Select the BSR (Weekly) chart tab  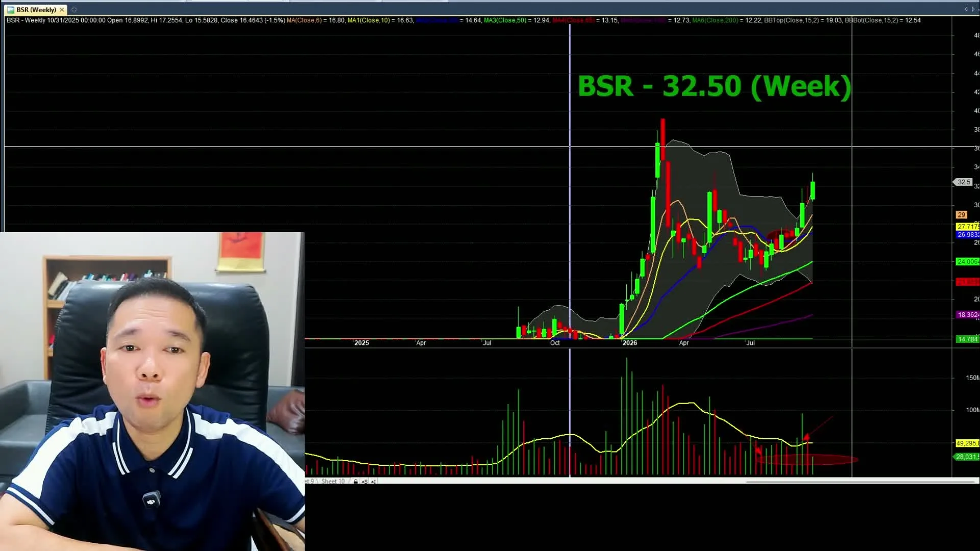click(x=36, y=10)
